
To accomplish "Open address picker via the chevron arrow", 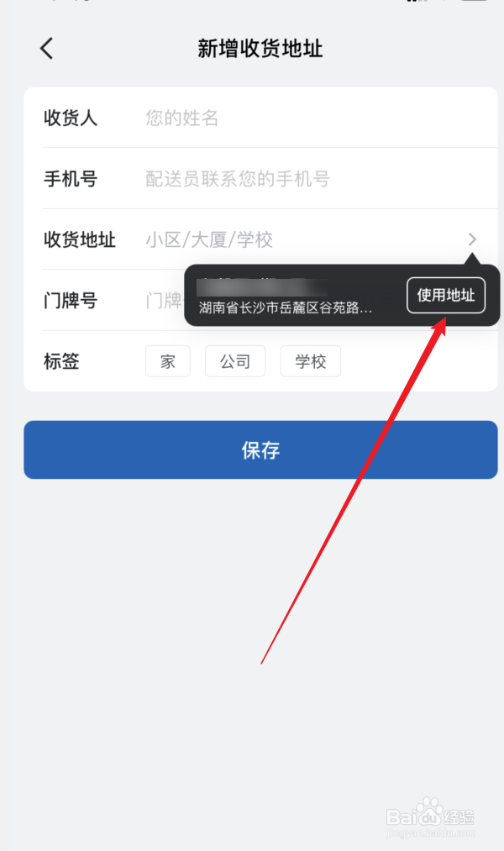I will 472,239.
